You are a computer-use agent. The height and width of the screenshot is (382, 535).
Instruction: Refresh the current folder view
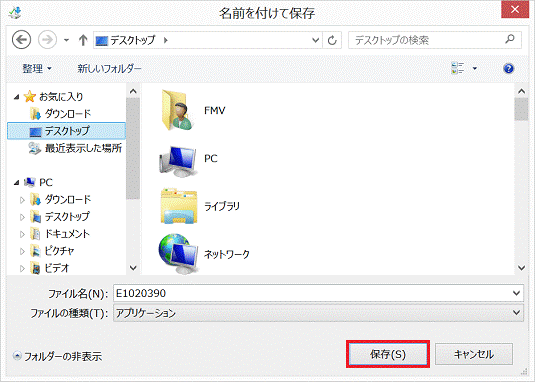pos(332,40)
